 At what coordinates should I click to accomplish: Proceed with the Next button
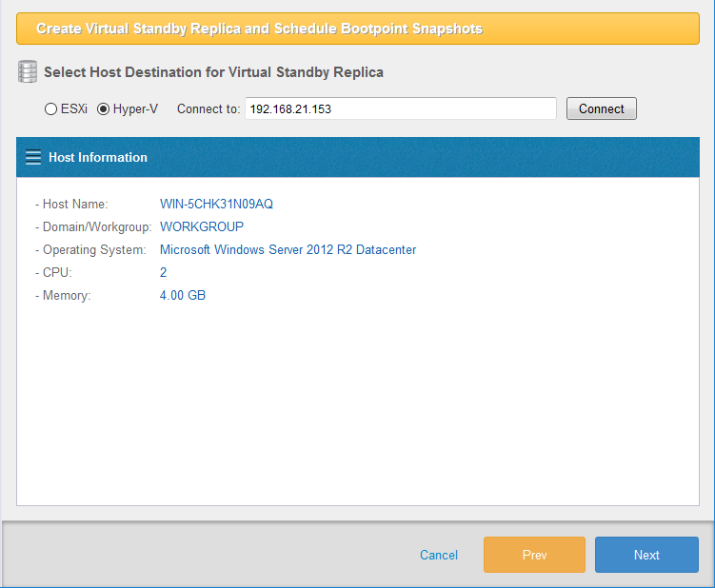click(646, 555)
